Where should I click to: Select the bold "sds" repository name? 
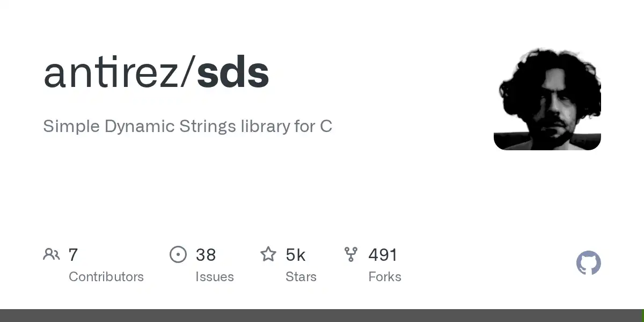(x=233, y=72)
